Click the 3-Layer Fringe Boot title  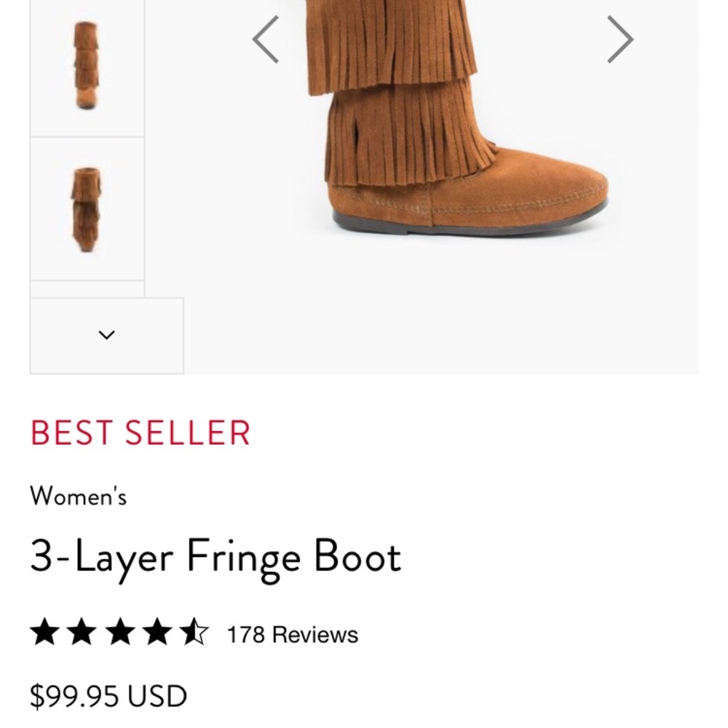tap(215, 557)
